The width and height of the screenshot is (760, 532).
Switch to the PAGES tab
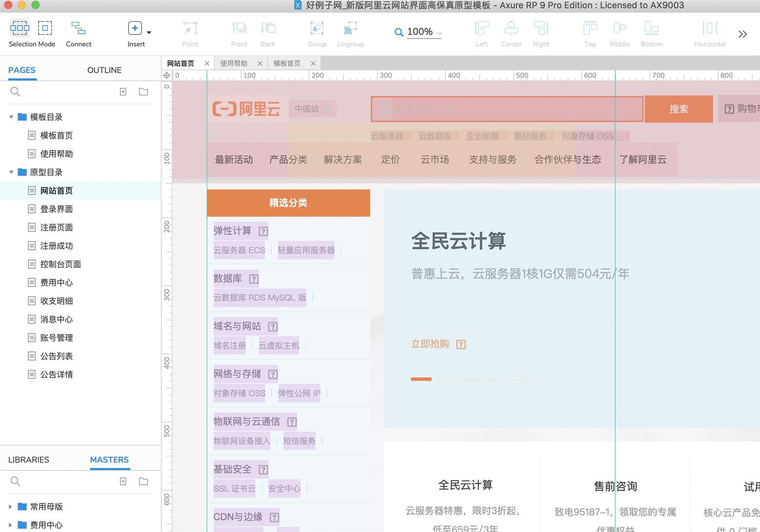point(22,70)
